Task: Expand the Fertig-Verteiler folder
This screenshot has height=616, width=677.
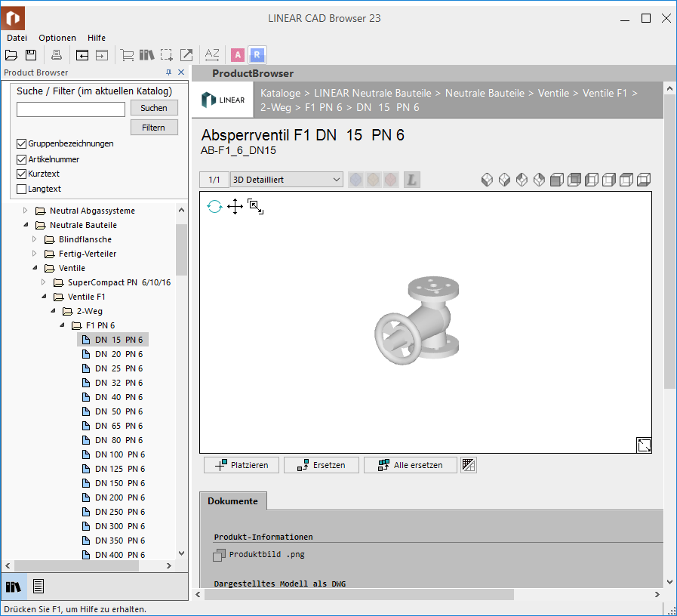Action: [x=34, y=253]
